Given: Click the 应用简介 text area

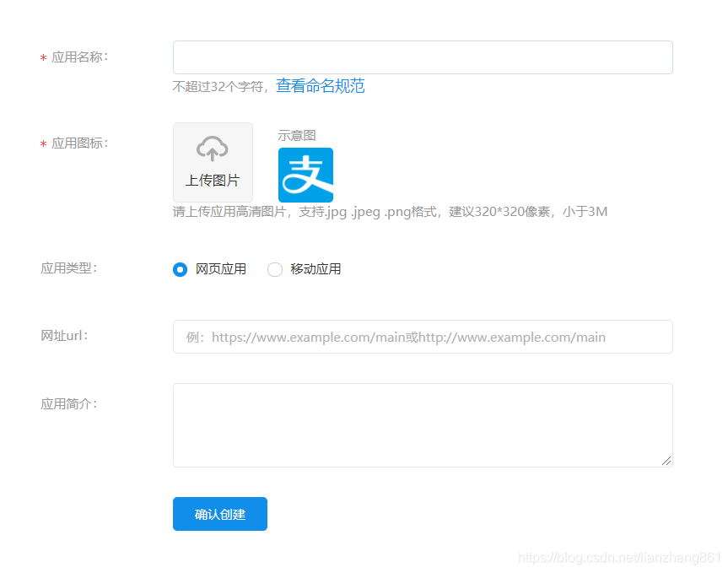Looking at the screenshot, I should pos(423,425).
